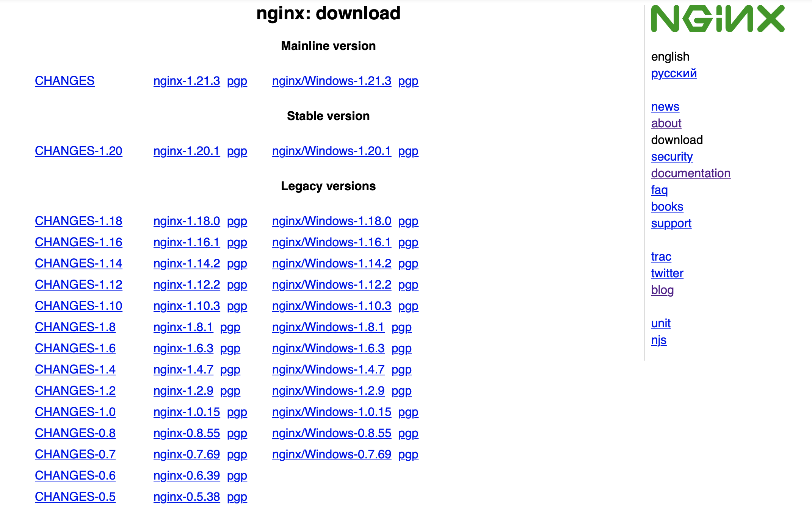Open pgp signature for nginx-1.20.1
This screenshot has width=812, height=522.
point(237,151)
